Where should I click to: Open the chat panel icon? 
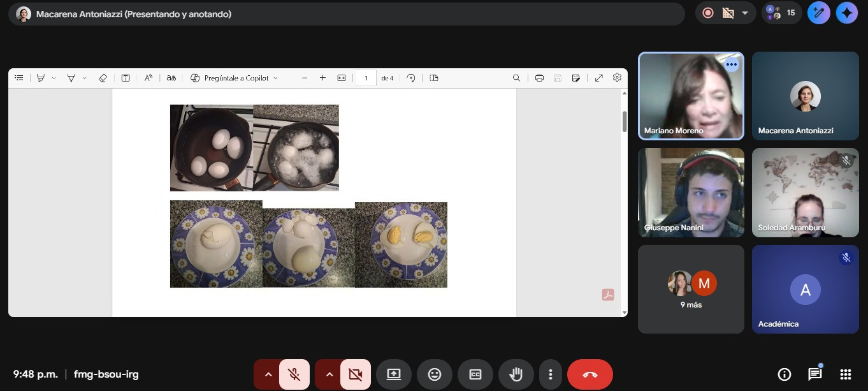click(814, 374)
